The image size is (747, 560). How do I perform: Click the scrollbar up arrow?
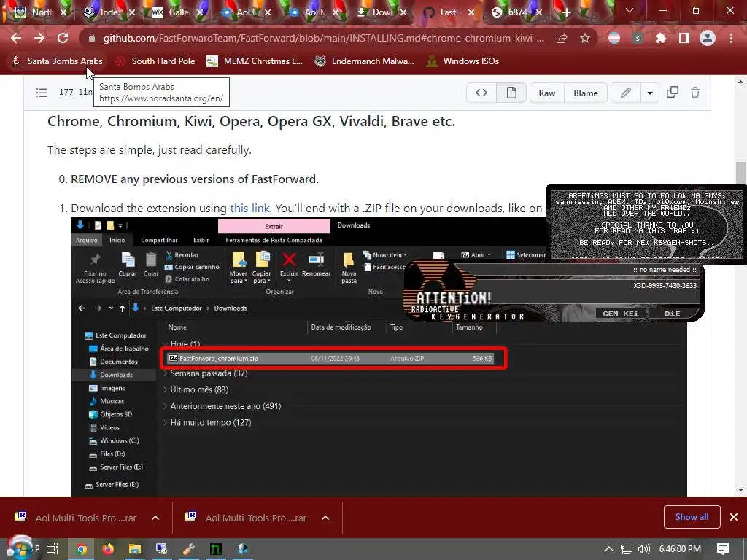coord(740,82)
